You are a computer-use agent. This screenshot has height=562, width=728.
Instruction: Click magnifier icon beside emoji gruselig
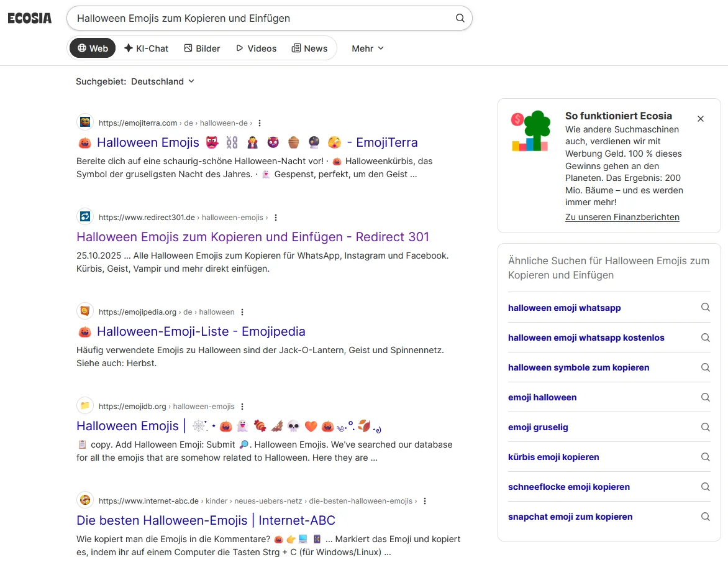705,426
